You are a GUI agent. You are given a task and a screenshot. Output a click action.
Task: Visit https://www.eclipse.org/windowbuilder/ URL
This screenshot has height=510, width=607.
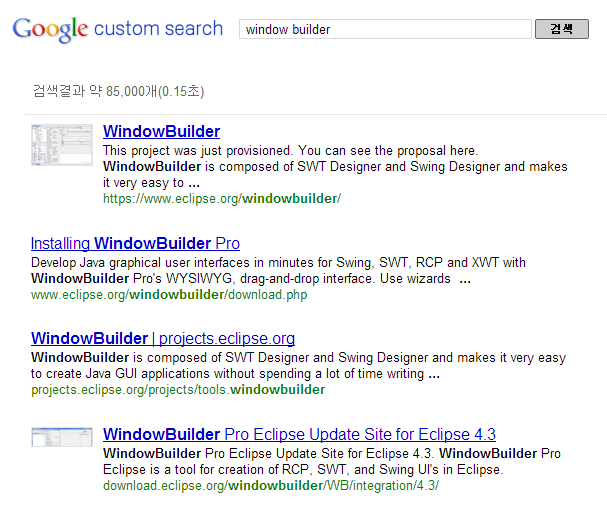tap(222, 199)
